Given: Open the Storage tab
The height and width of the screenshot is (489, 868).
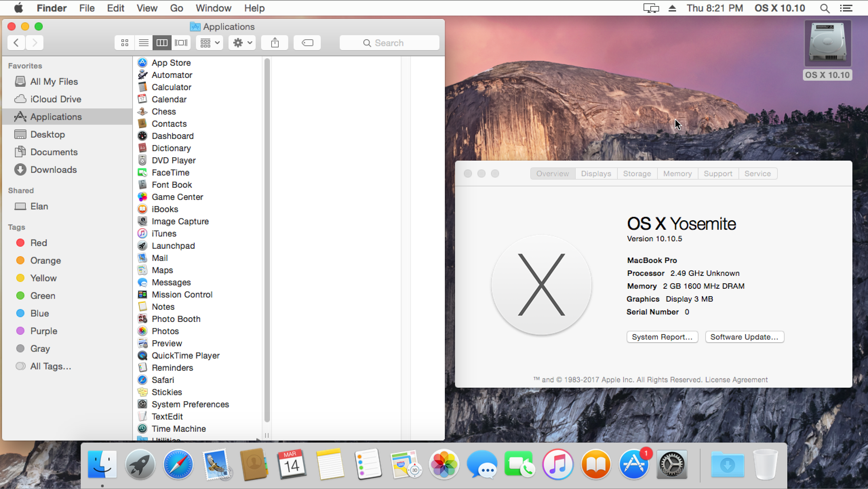Looking at the screenshot, I should click(637, 173).
